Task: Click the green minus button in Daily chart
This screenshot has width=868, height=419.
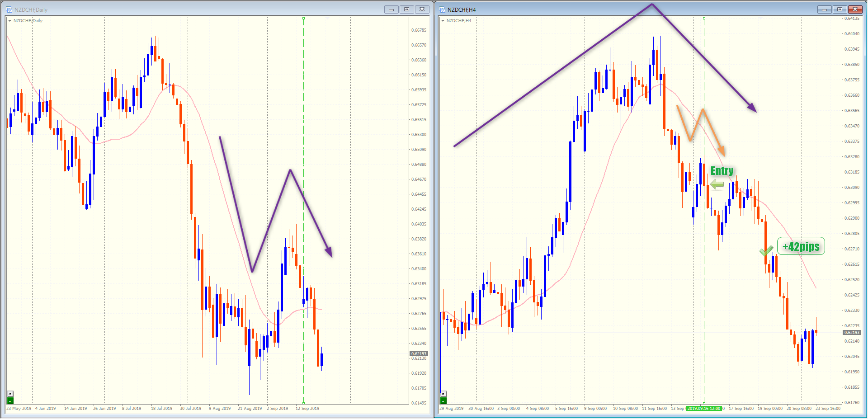Action: tap(10, 400)
